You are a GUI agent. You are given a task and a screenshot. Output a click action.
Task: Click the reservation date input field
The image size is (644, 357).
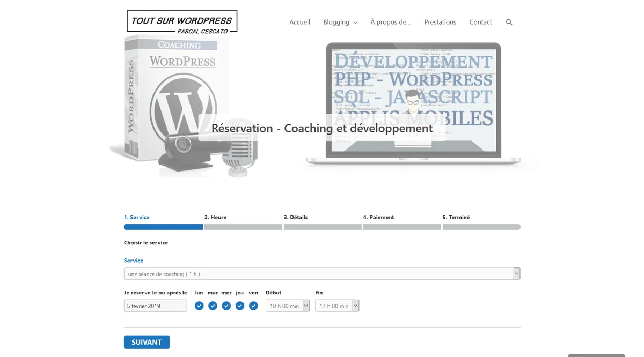coord(155,306)
